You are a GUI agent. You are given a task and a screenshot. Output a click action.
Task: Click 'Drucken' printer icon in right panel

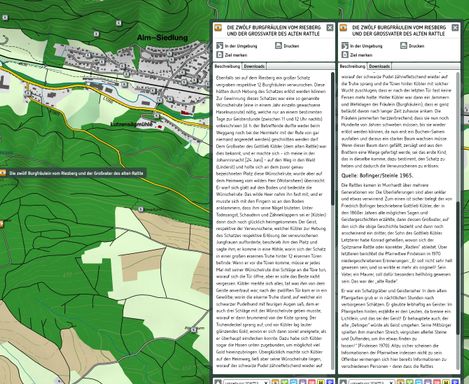click(x=404, y=46)
